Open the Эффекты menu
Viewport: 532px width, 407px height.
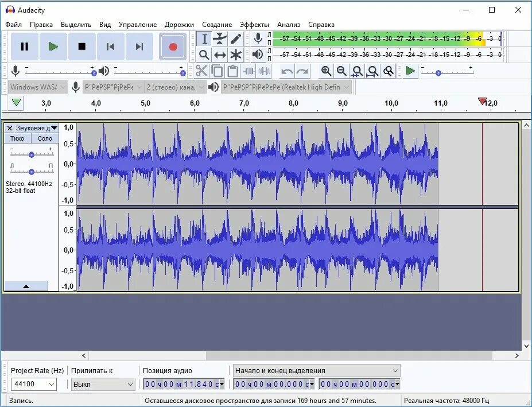(254, 25)
